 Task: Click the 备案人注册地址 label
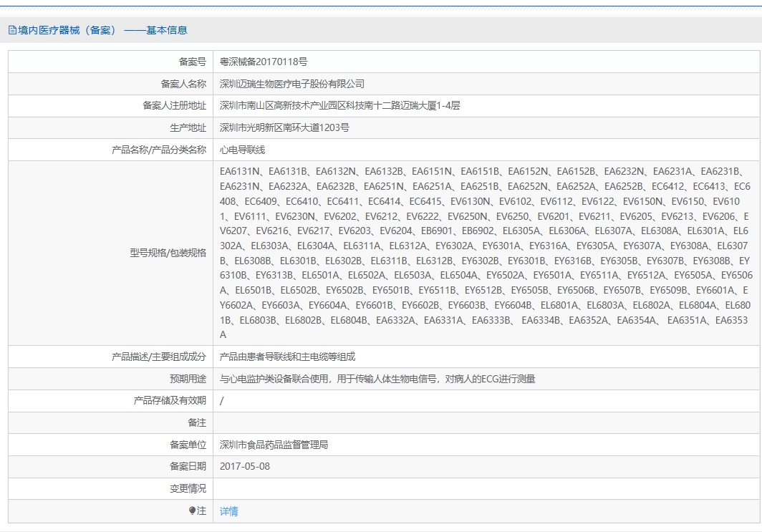(x=175, y=105)
